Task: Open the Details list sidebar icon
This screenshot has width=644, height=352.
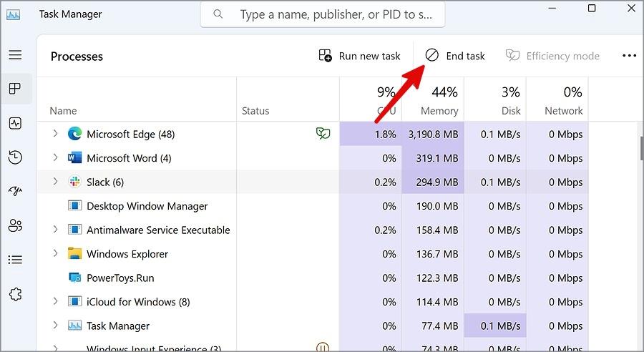Action: (15, 260)
